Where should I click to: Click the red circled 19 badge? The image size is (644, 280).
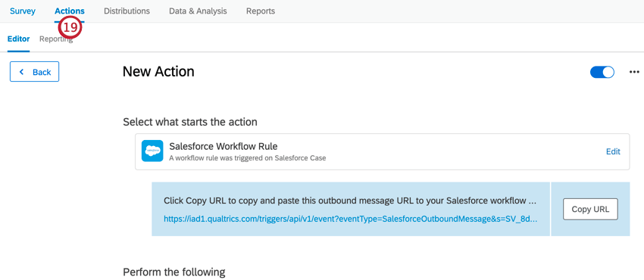point(70,27)
